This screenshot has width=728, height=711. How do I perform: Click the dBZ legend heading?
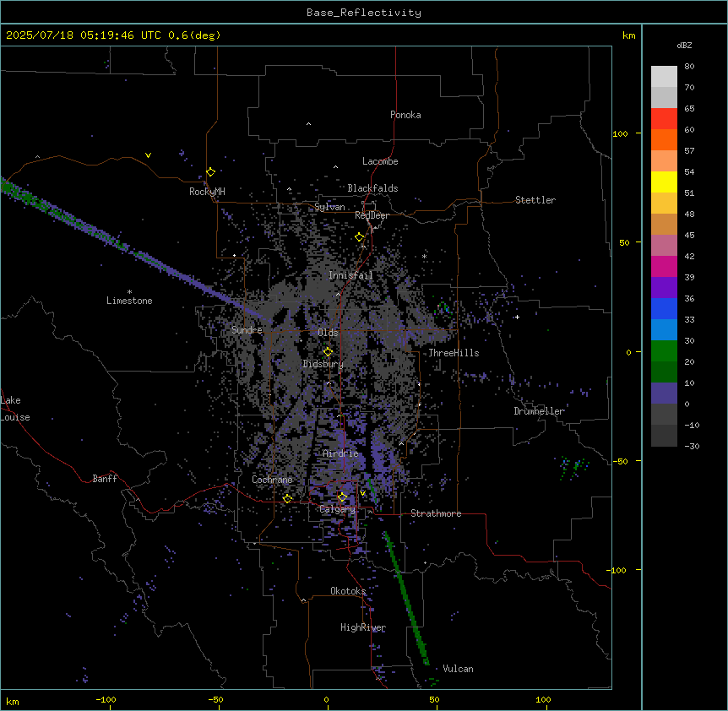tap(684, 45)
